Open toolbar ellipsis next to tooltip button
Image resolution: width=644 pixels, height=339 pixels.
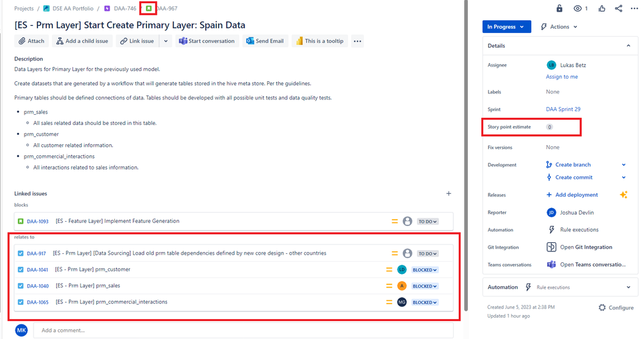[357, 41]
